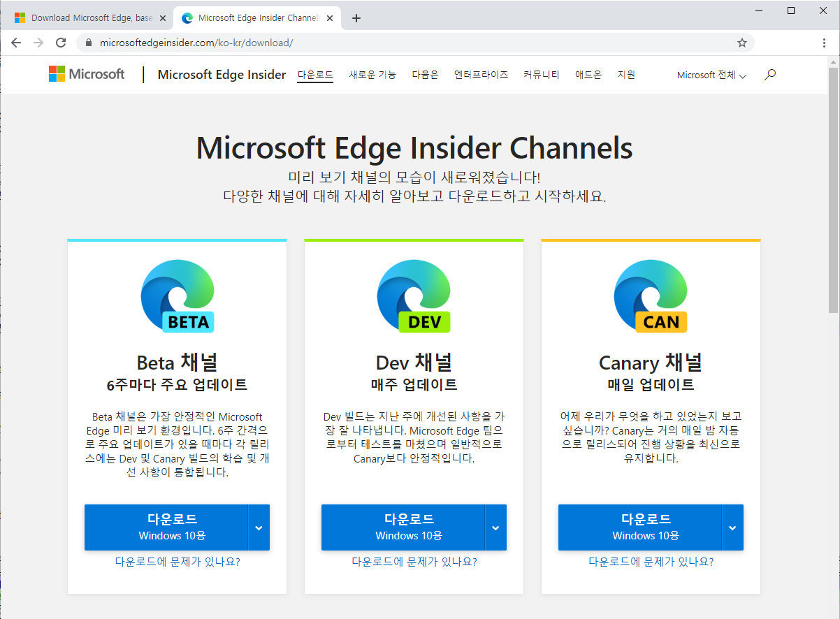Image resolution: width=840 pixels, height=619 pixels.
Task: Expand the Dev download platform dropdown arrow
Action: 495,527
